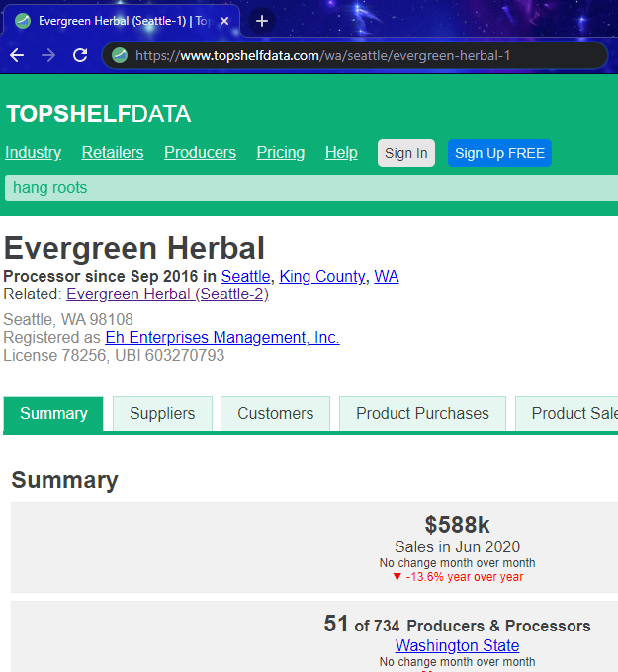
Task: Click the $588k sales figure
Action: click(457, 525)
